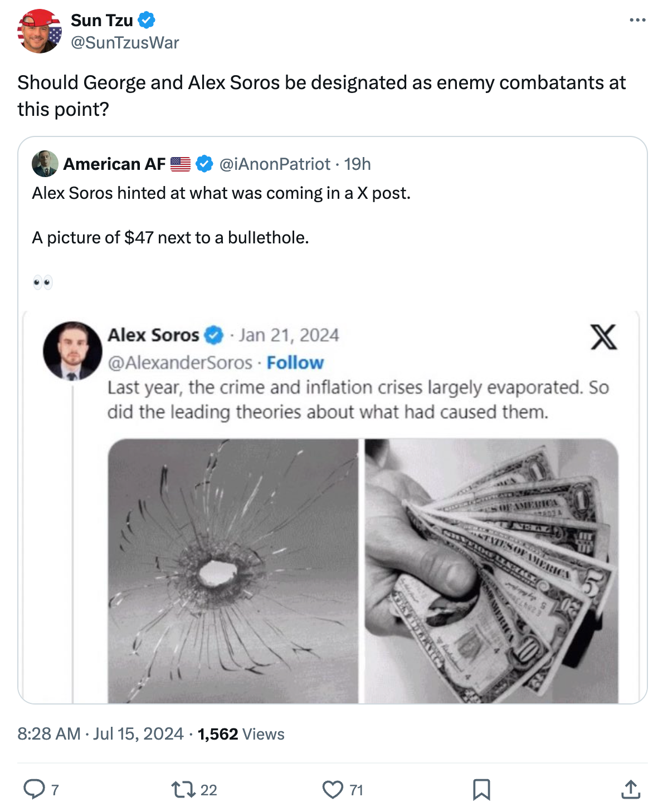
Task: Click the American AF account name
Action: tap(114, 164)
